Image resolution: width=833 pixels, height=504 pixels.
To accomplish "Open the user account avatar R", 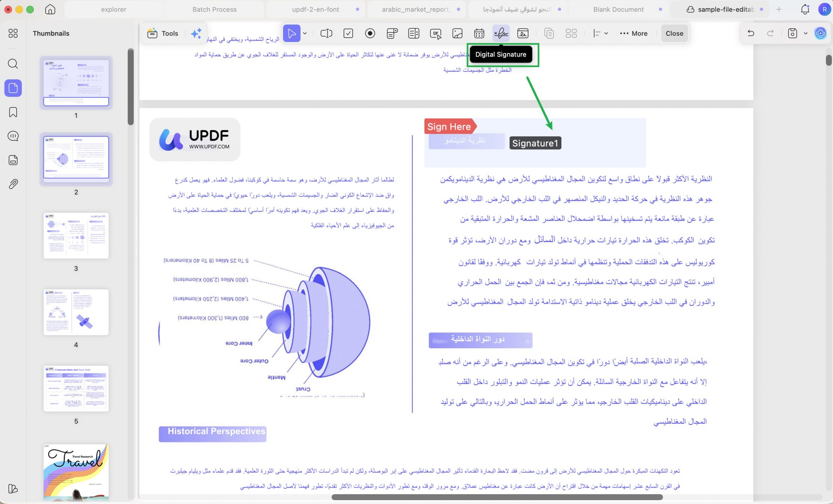I will 825,9.
